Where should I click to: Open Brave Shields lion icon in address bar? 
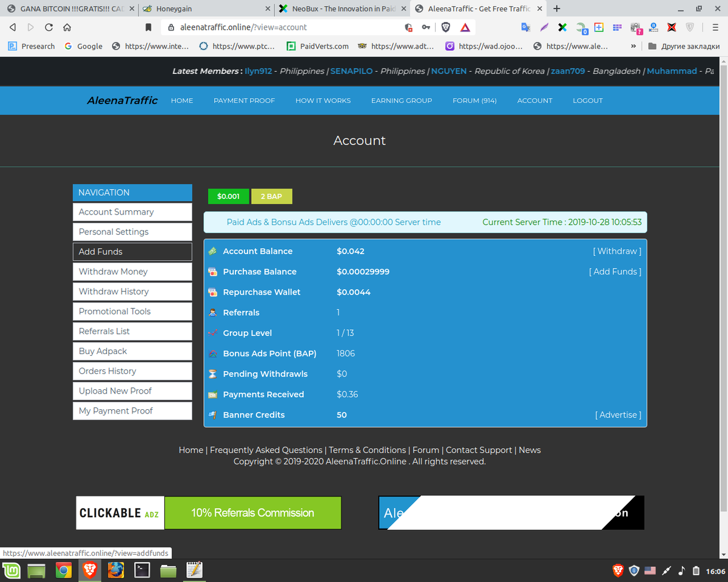pos(446,27)
